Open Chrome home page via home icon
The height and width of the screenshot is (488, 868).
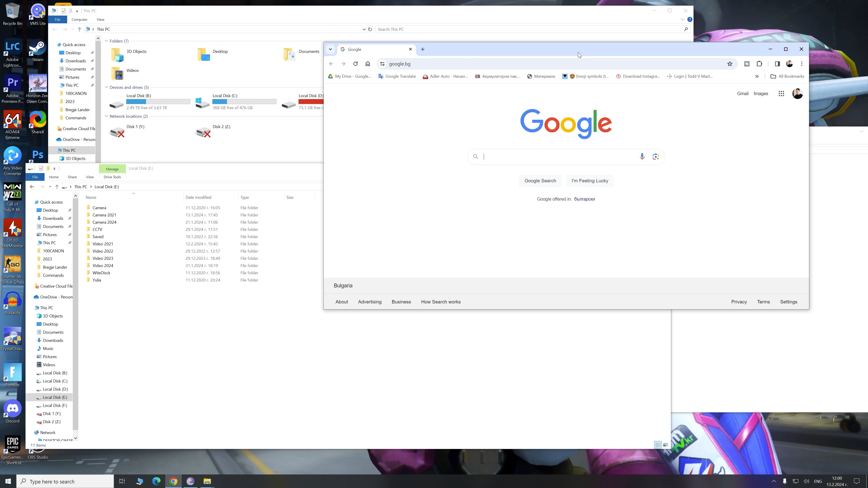368,64
